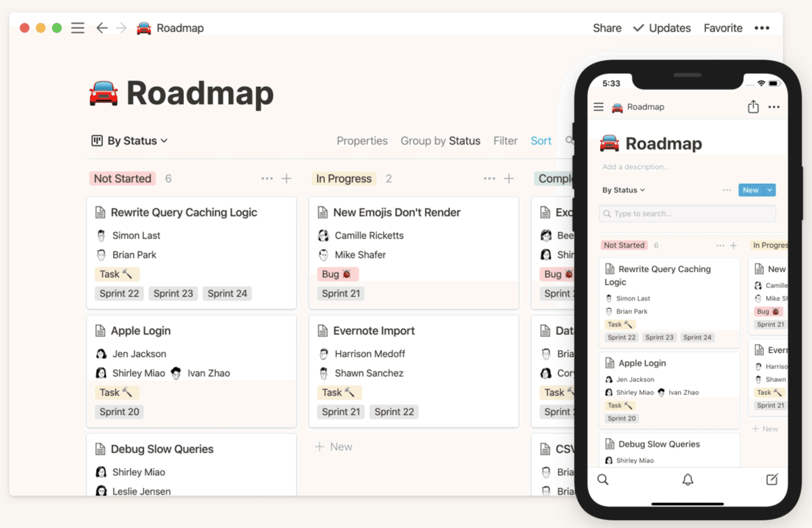Image resolution: width=812 pixels, height=528 pixels.
Task: Open the phone's hamburger menu
Action: coord(598,107)
